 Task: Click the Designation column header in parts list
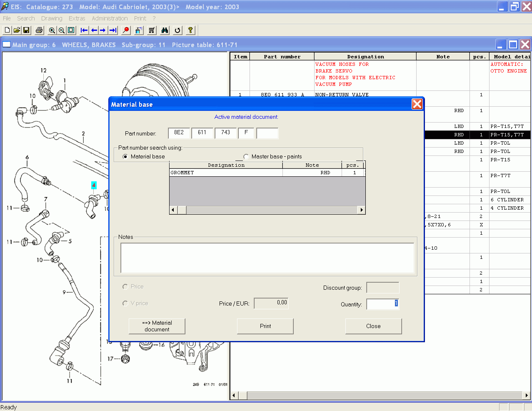(365, 57)
